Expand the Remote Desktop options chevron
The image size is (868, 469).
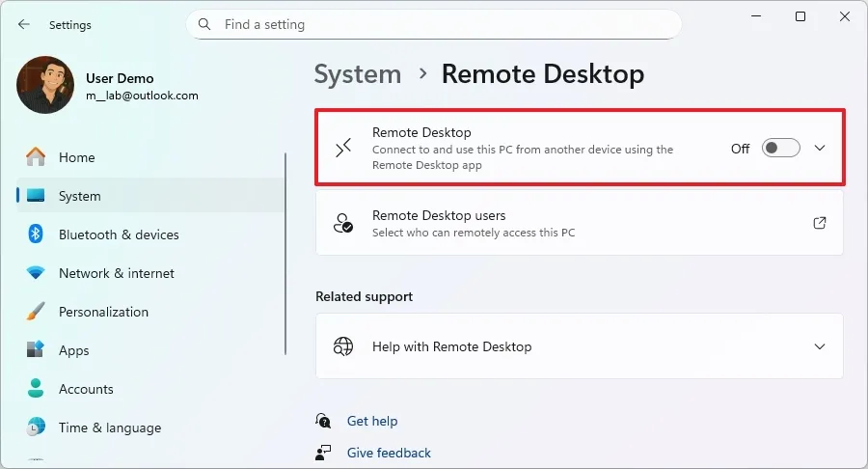point(820,148)
